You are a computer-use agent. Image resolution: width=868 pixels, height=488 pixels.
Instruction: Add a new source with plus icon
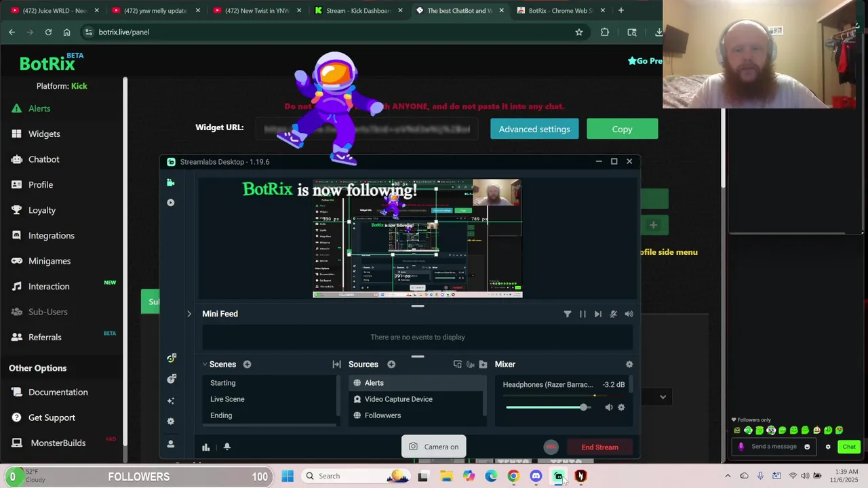click(x=391, y=365)
